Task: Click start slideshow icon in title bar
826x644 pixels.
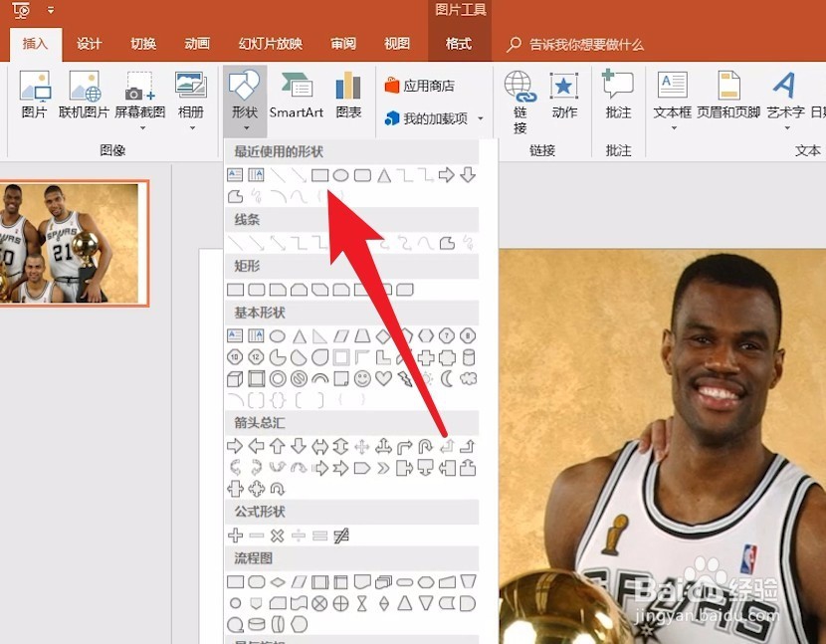Action: click(21, 10)
